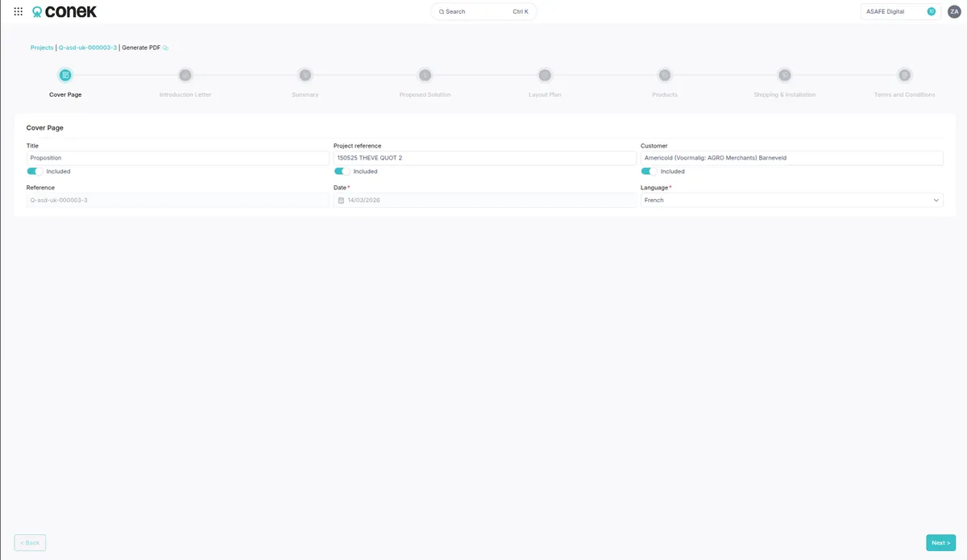This screenshot has width=967, height=560.
Task: Go to the Proposed Solution step label
Action: click(425, 94)
